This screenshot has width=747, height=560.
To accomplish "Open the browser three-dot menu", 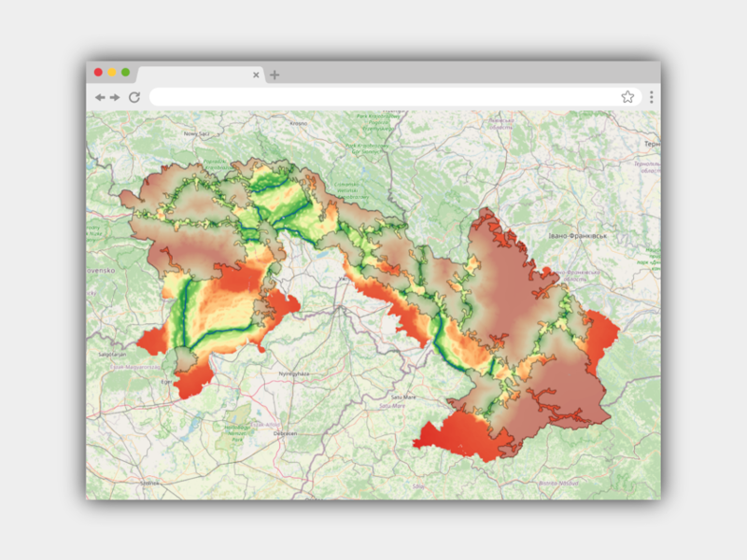I will point(651,97).
